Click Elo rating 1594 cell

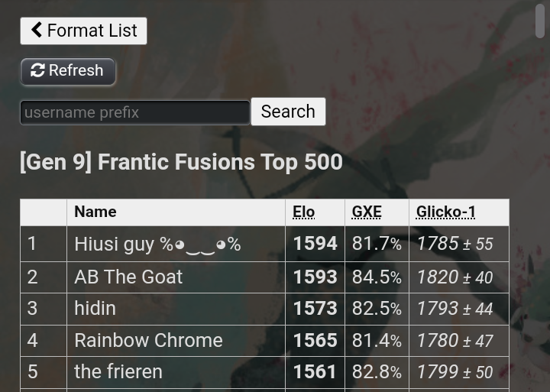pos(315,244)
